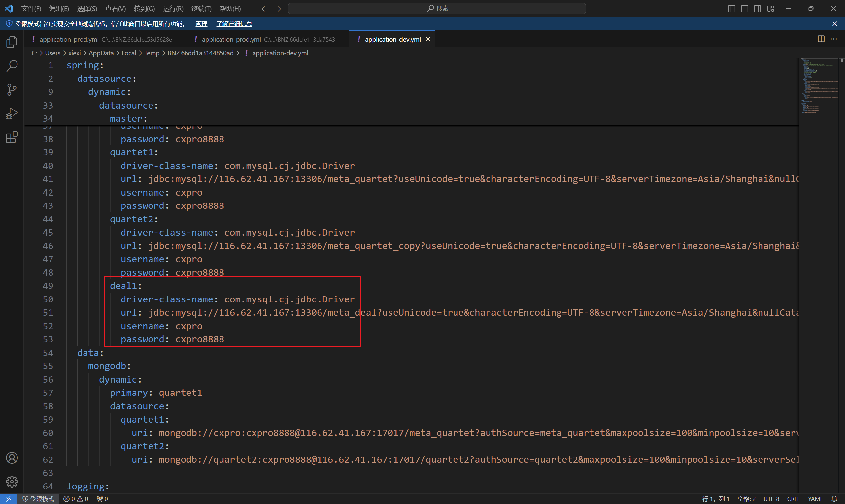
Task: Open the Terminal menu (终端)
Action: [x=201, y=9]
